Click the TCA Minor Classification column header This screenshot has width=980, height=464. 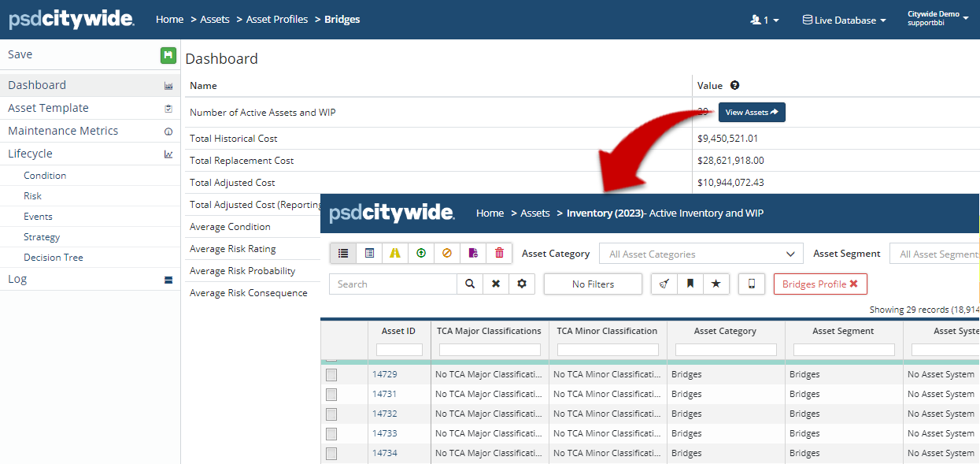[x=607, y=332]
